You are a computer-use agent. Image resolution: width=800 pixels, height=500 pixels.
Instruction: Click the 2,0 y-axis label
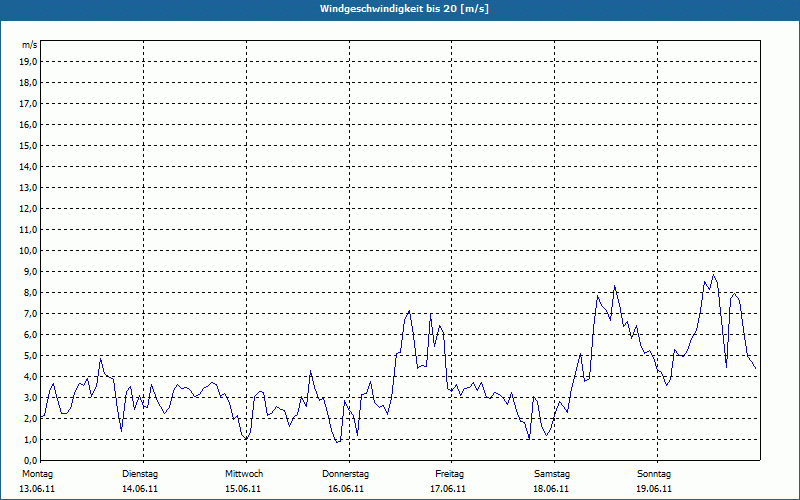pos(30,418)
